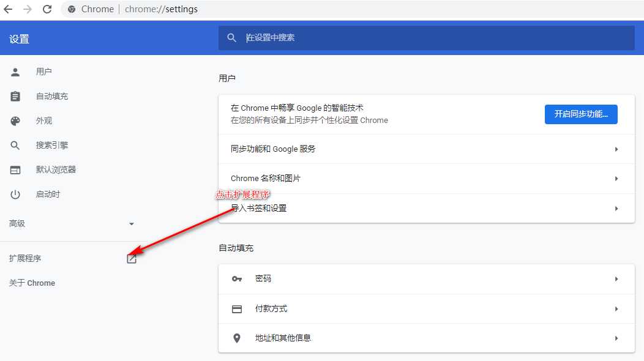The width and height of the screenshot is (644, 361).
Task: Click the 开启同步功能 button
Action: coord(581,114)
